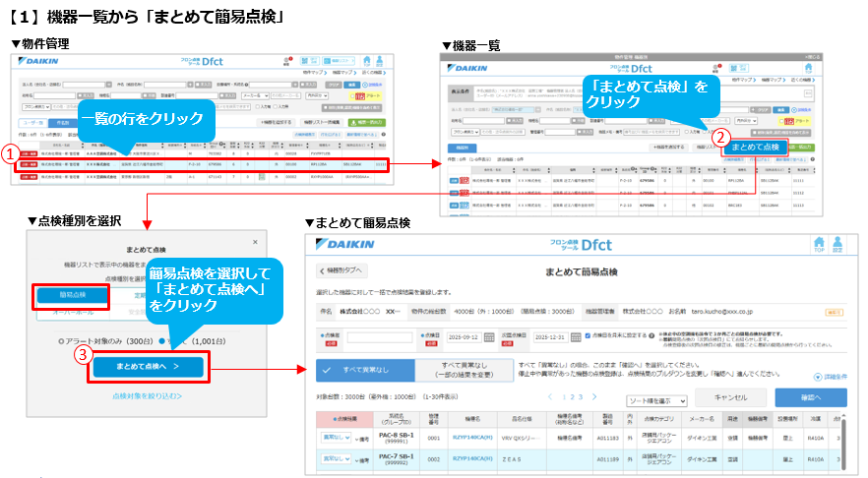The width and height of the screenshot is (868, 478).
Task: Select the アラート対象のみ (300台) radio button
Action: point(61,340)
